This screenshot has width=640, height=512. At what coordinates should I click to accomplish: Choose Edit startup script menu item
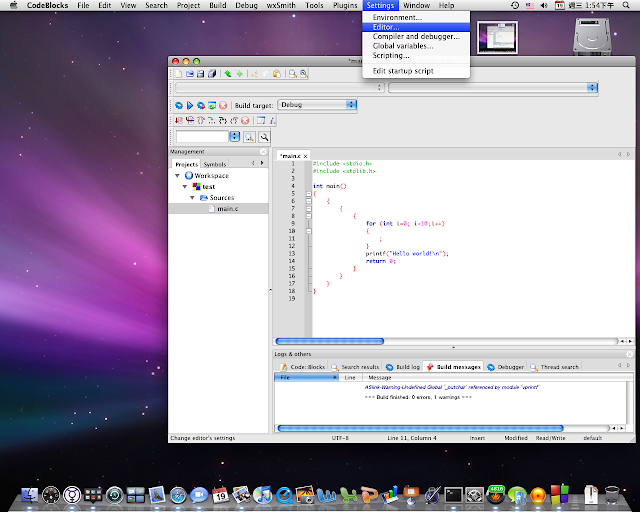[416, 71]
